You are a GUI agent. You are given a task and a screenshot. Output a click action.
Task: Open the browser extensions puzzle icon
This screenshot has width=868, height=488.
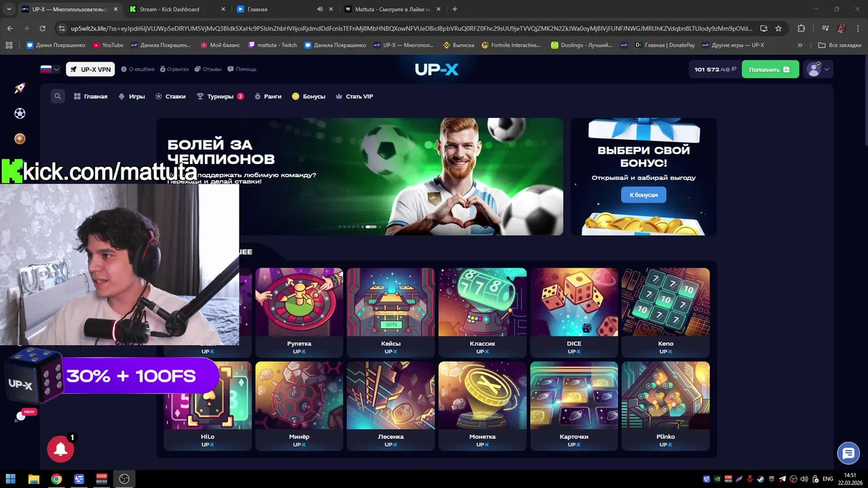(x=801, y=28)
